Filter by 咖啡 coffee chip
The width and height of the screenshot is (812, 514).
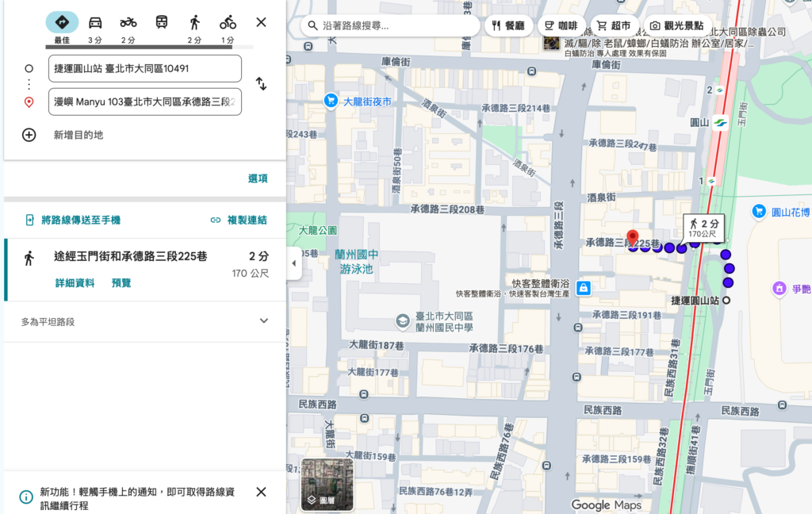[562, 25]
